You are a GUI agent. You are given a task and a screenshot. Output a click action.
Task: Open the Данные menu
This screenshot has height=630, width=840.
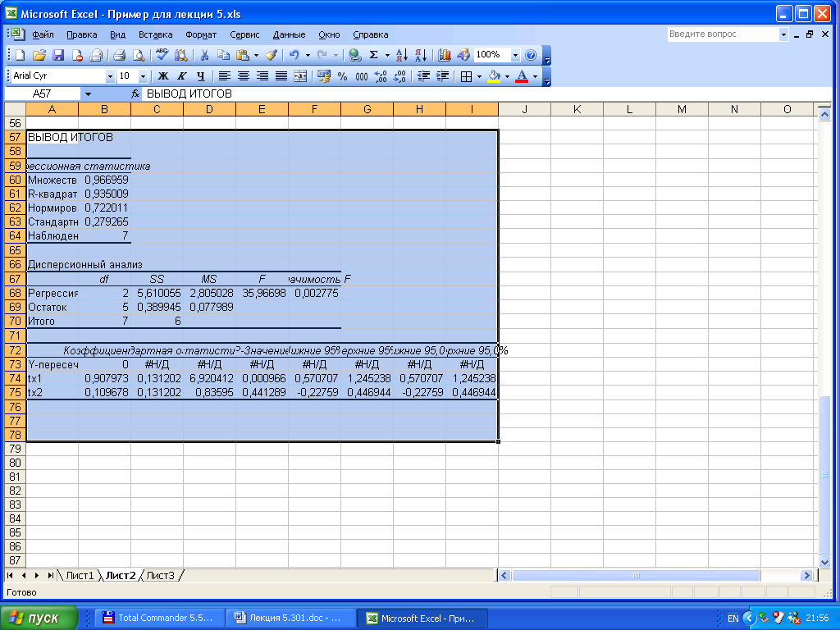pos(289,34)
